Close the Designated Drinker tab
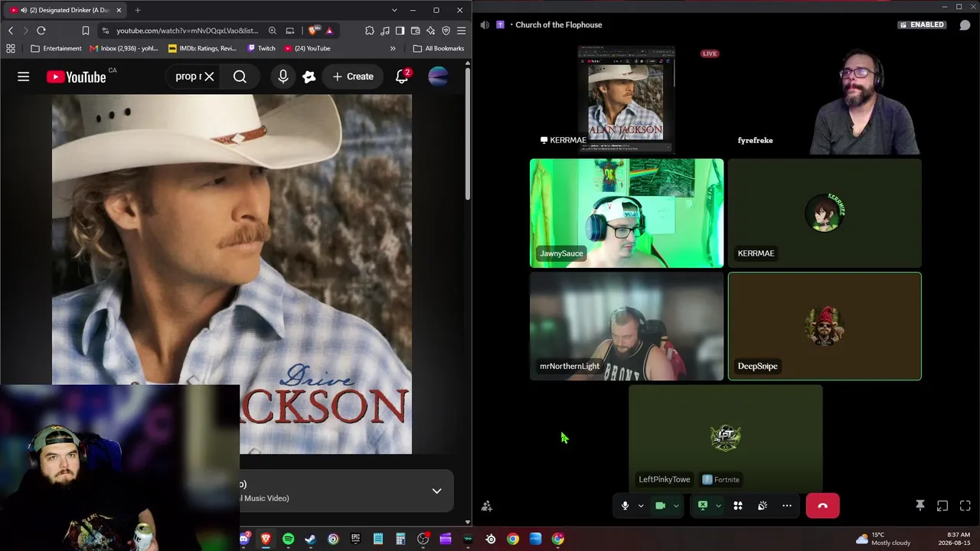The image size is (980, 551). tap(119, 10)
